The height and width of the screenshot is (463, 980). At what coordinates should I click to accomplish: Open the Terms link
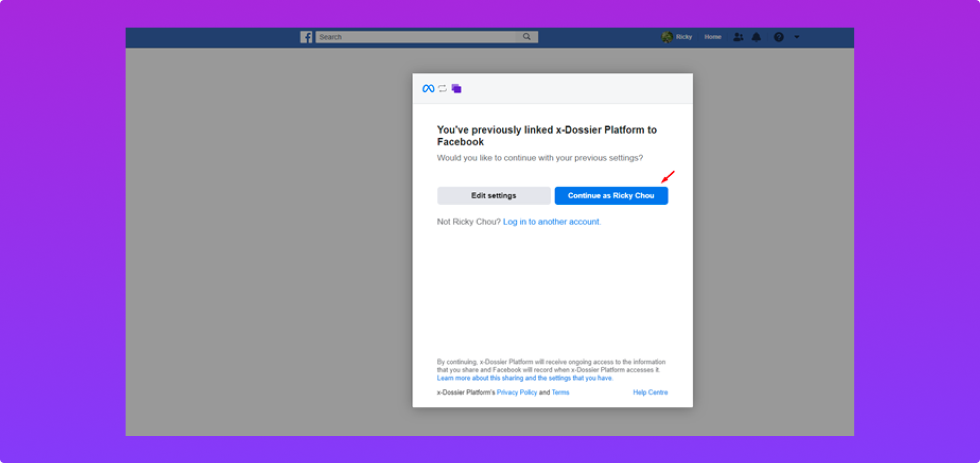560,393
